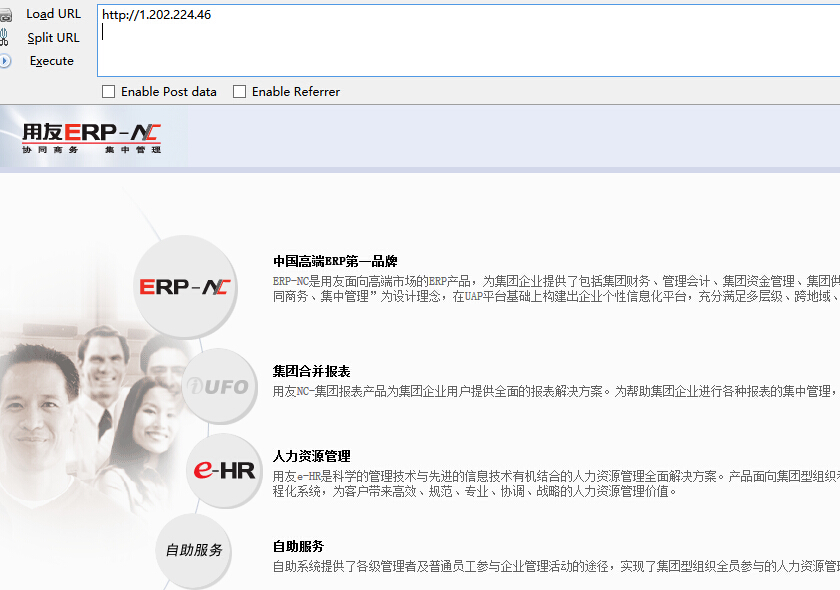Open the e-HR round product icon
This screenshot has height=590, width=840.
click(224, 470)
